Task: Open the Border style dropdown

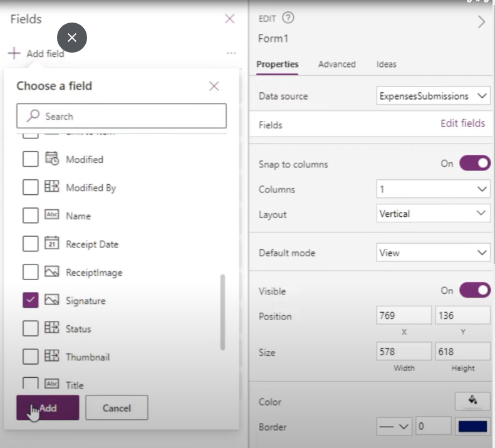Action: (394, 427)
